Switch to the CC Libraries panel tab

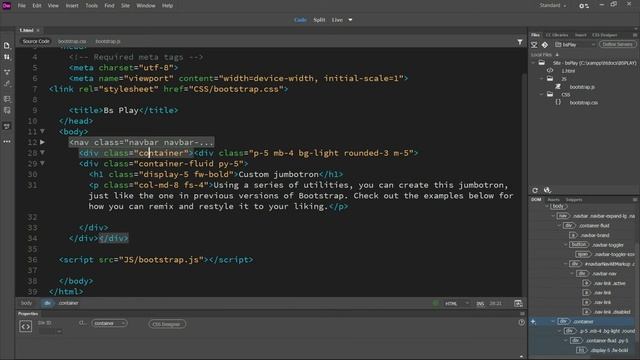coord(557,35)
